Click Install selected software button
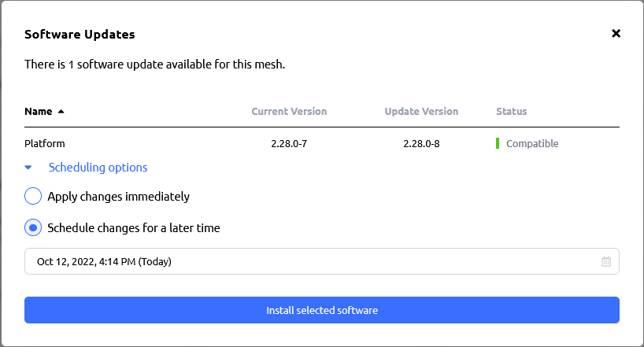Screen dimensions: 644x347 click(321, 310)
